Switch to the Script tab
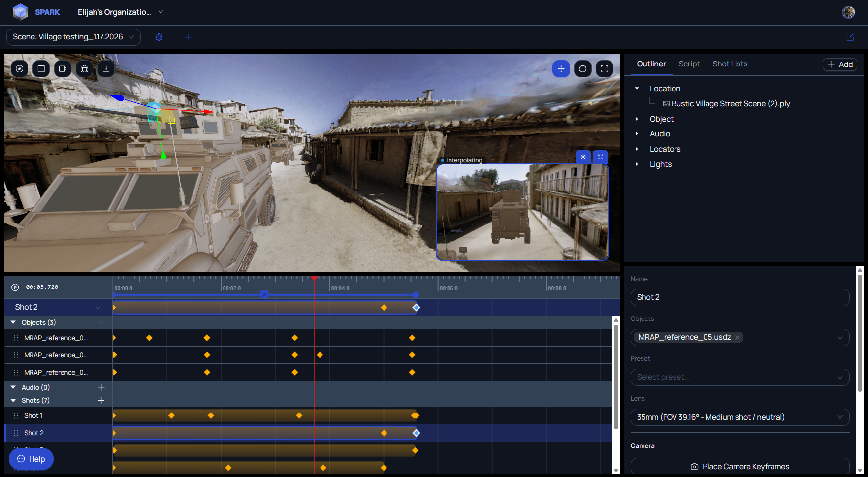This screenshot has width=868, height=477. coord(689,64)
